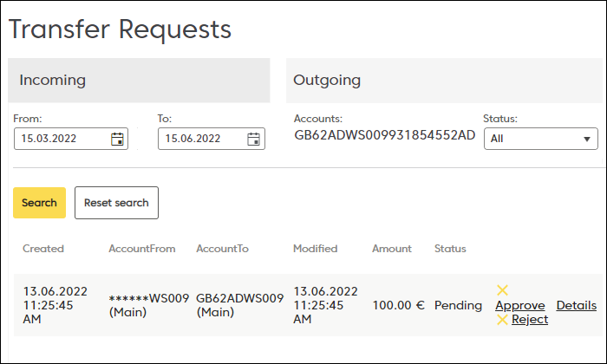This screenshot has height=364, width=607.
Task: Click into the From date field
Action: click(61, 139)
